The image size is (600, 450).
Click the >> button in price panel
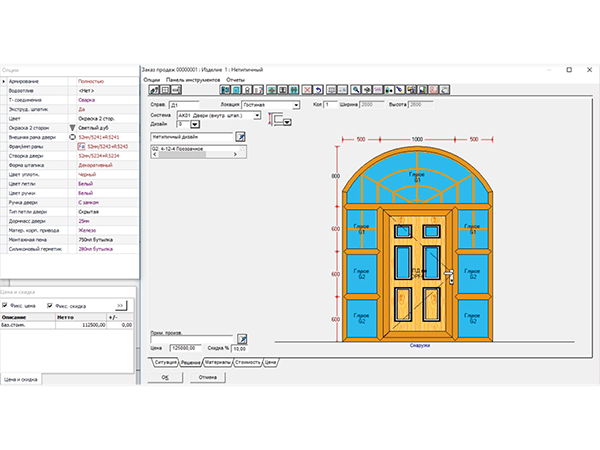tap(120, 305)
